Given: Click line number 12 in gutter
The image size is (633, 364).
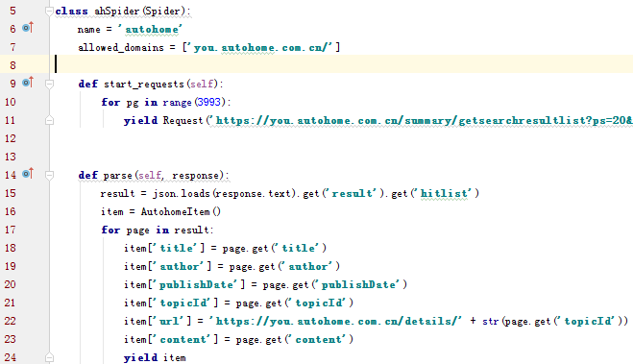Looking at the screenshot, I should [x=11, y=138].
